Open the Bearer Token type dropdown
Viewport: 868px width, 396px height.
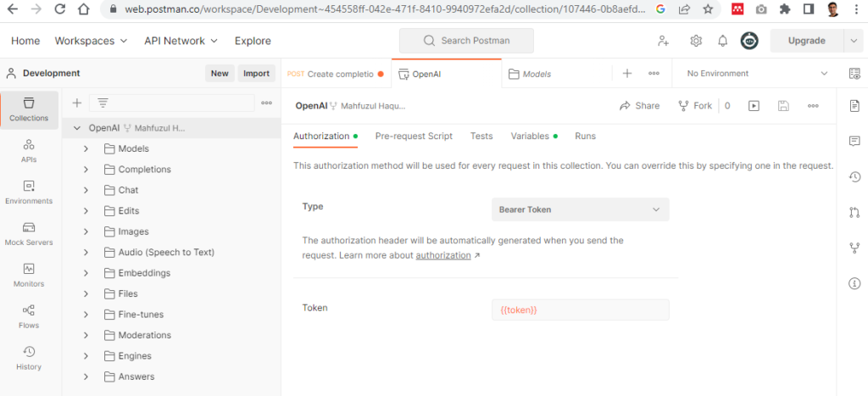click(580, 209)
